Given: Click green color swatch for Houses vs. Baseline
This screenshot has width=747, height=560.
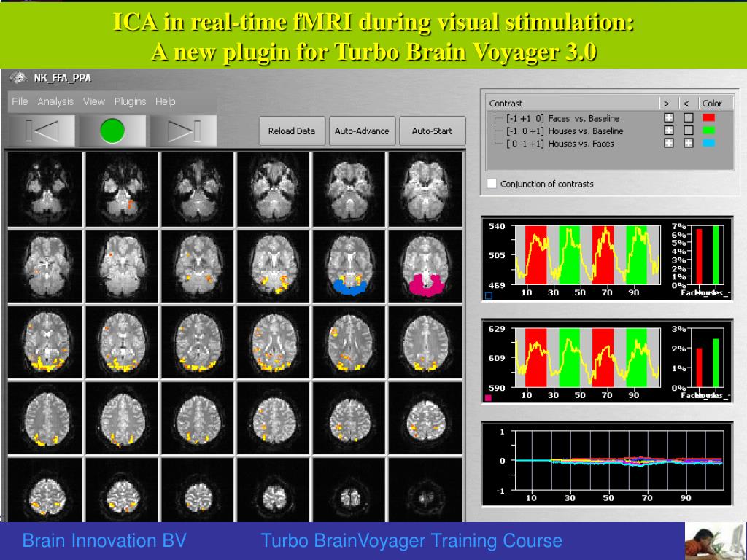Looking at the screenshot, I should pyautogui.click(x=709, y=130).
